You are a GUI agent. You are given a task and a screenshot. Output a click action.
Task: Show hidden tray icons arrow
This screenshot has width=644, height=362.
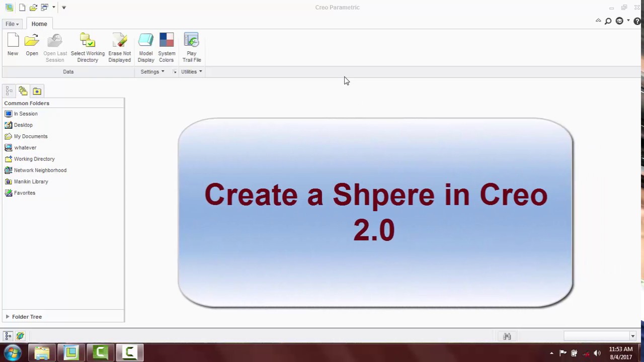(551, 353)
